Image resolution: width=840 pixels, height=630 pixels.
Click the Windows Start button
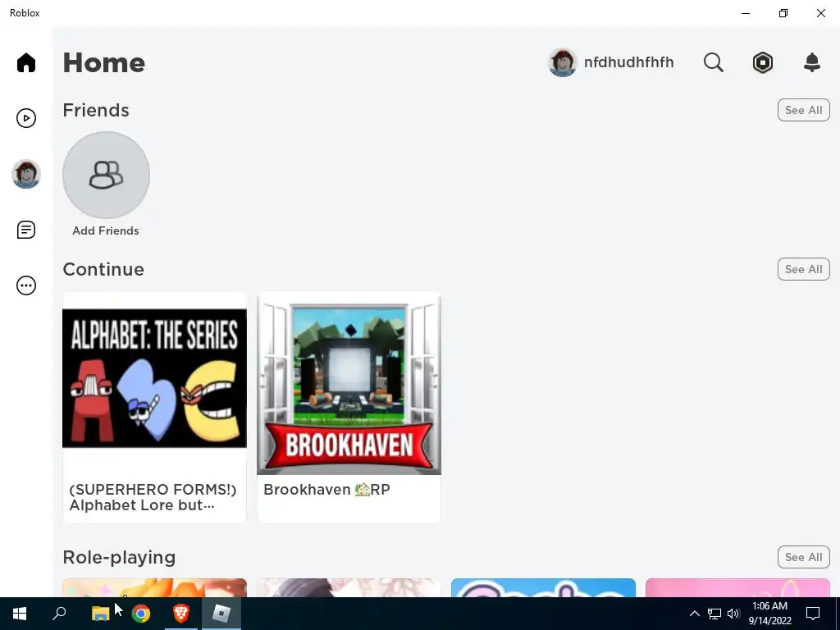pyautogui.click(x=20, y=614)
